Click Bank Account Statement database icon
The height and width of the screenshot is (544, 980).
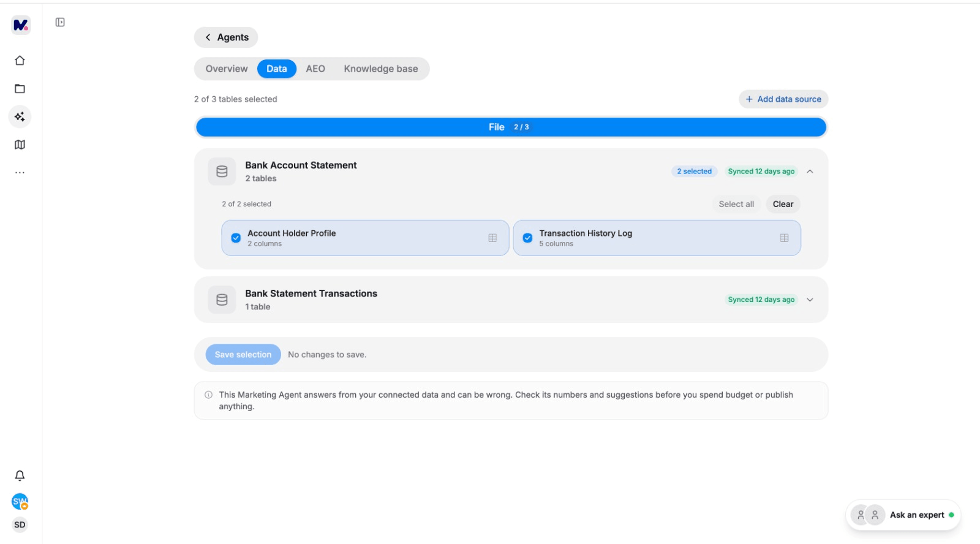(x=222, y=172)
